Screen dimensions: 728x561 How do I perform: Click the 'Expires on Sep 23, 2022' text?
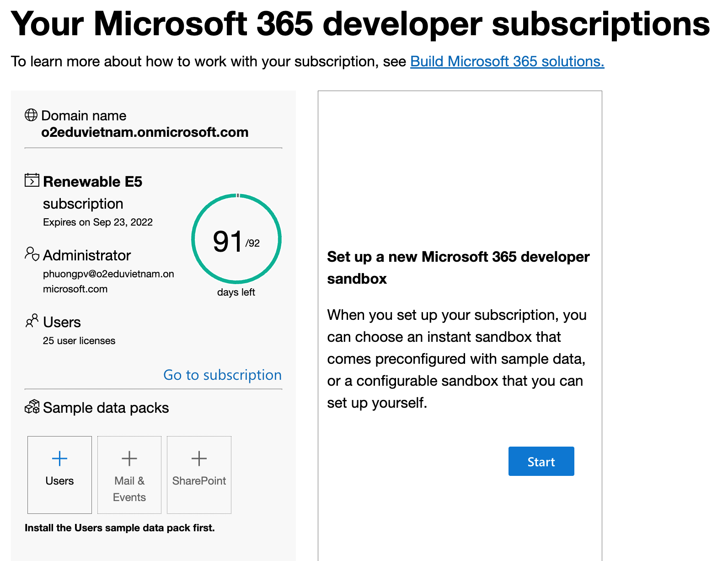tap(98, 222)
